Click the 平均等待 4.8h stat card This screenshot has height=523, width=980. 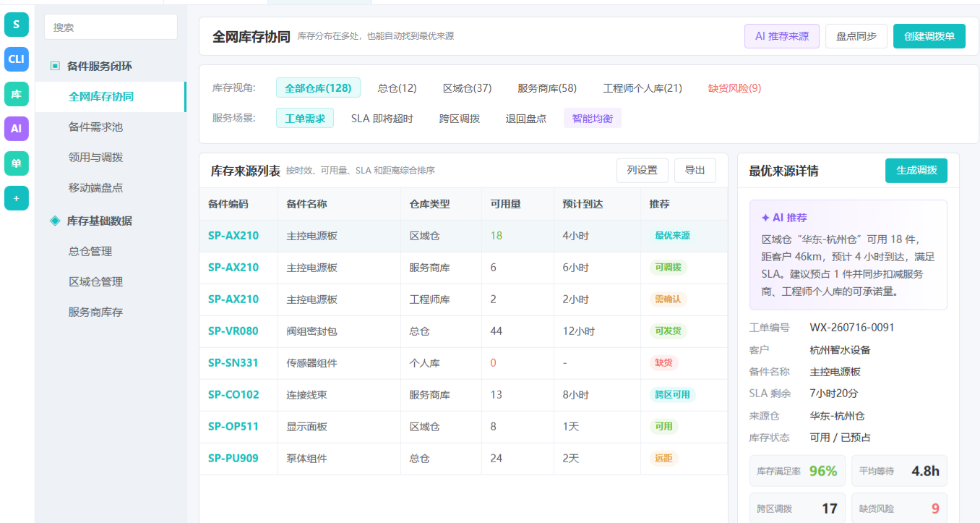click(899, 471)
